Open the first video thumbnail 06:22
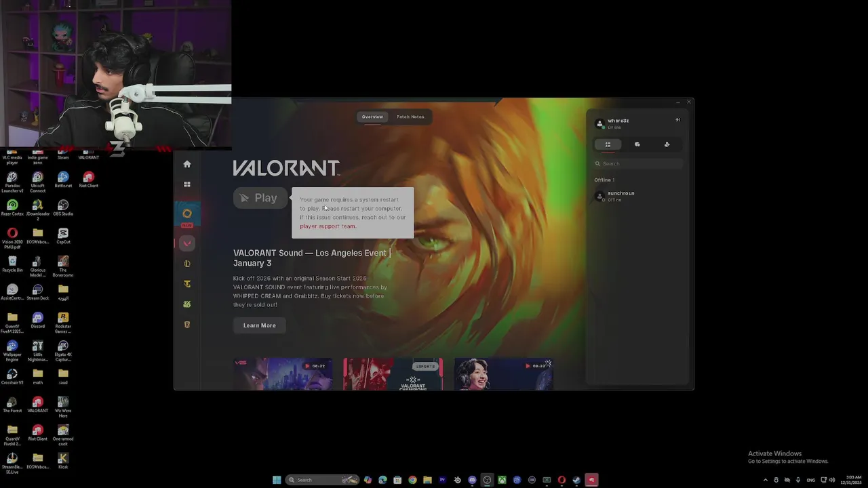 283,374
